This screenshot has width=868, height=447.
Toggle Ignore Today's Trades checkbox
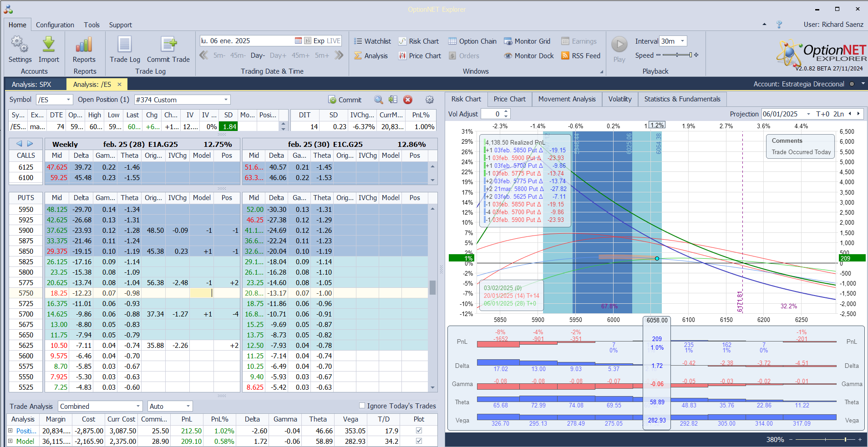point(362,406)
